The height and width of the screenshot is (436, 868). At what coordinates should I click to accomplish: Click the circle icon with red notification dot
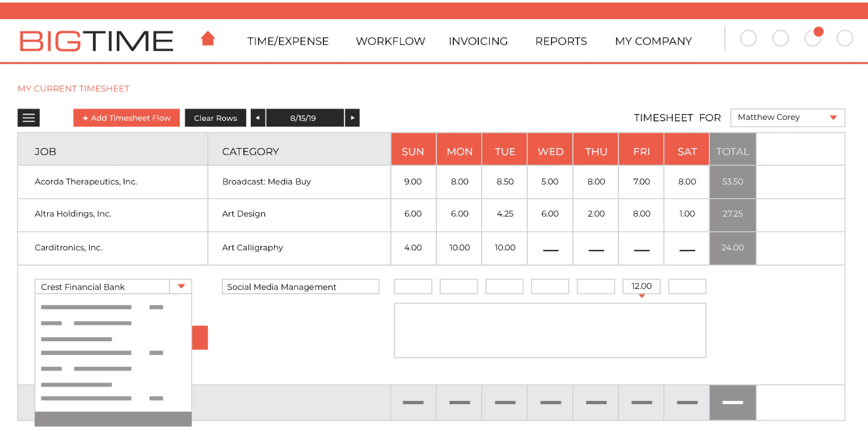coord(813,37)
